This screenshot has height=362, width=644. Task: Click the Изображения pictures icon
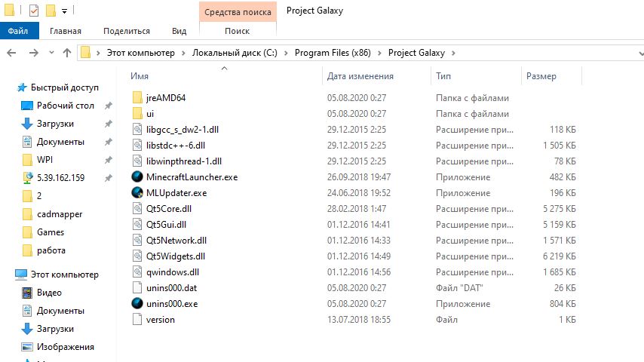click(x=27, y=347)
